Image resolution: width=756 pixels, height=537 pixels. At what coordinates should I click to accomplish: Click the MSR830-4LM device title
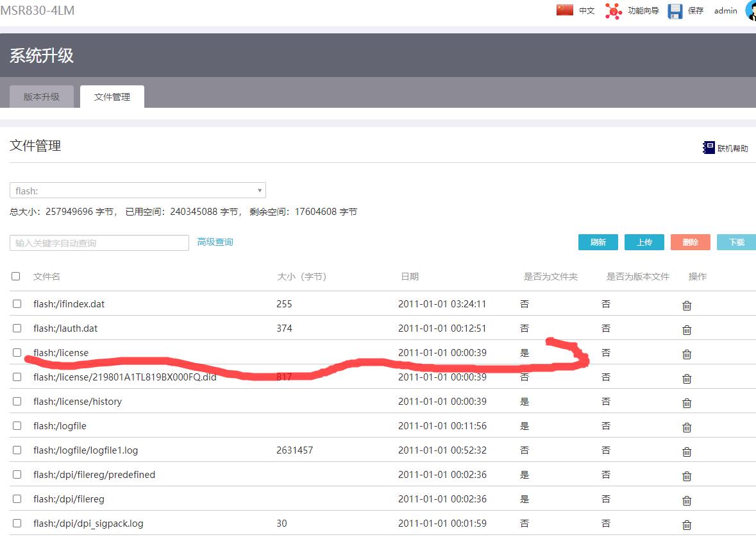pyautogui.click(x=38, y=10)
